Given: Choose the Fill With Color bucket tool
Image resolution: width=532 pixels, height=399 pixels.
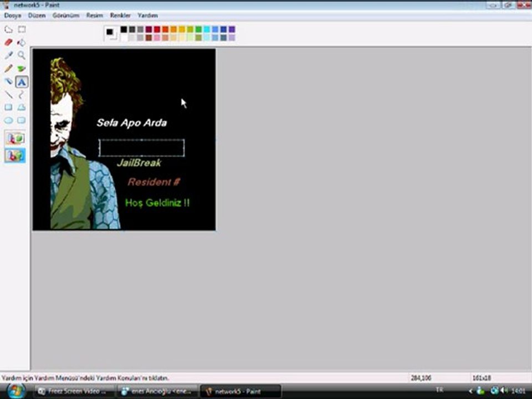Looking at the screenshot, I should tap(22, 43).
